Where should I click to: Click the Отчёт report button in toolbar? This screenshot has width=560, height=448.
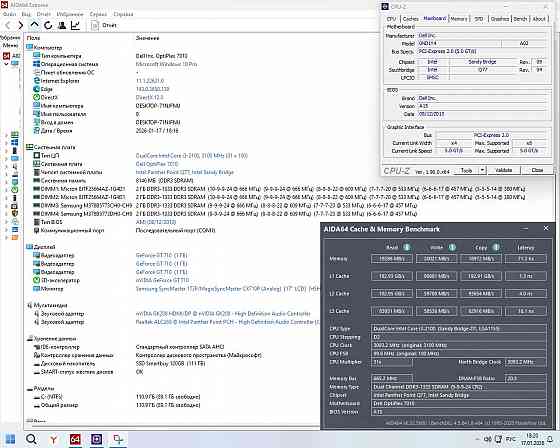point(104,25)
